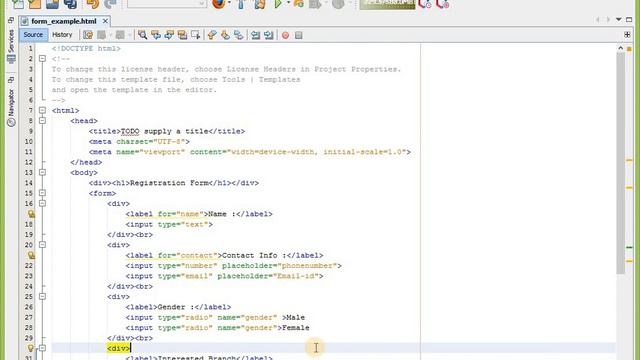Stop macro recording with gray square

tap(299, 36)
